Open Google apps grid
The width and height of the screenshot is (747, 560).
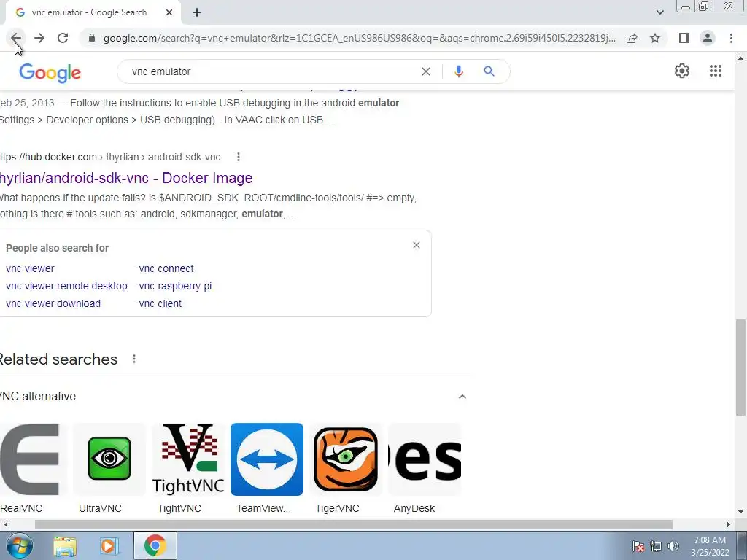pos(715,71)
